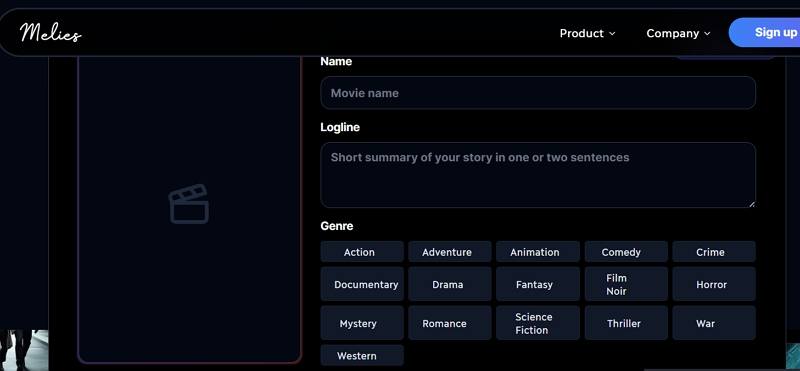Select the Comedy genre
Image resolution: width=800 pixels, height=371 pixels.
click(626, 252)
